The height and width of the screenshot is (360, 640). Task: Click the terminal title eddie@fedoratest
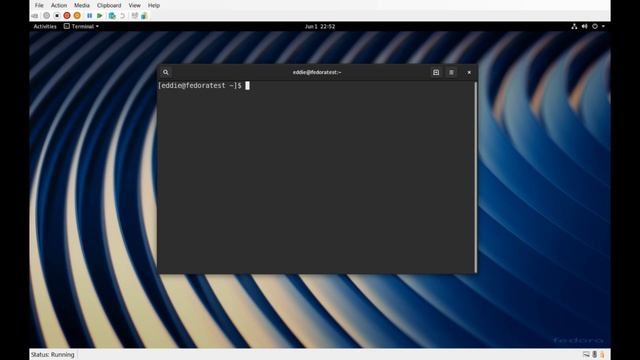[317, 72]
